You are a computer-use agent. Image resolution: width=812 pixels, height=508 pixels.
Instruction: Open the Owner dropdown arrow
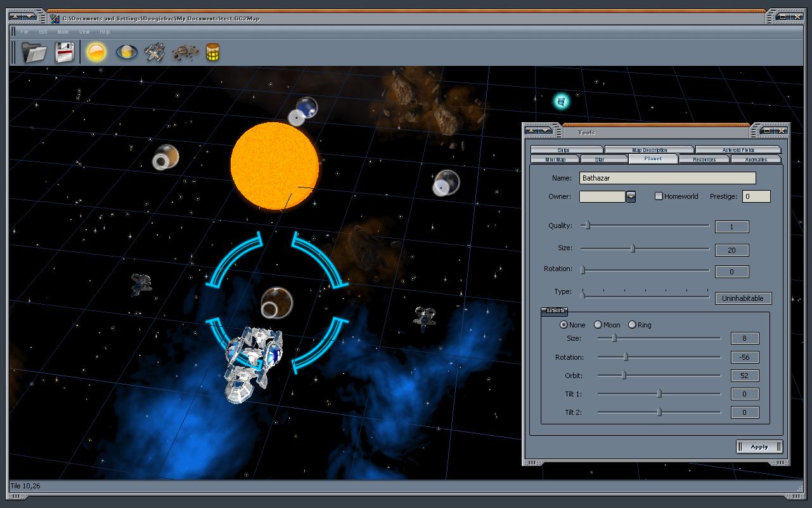631,197
